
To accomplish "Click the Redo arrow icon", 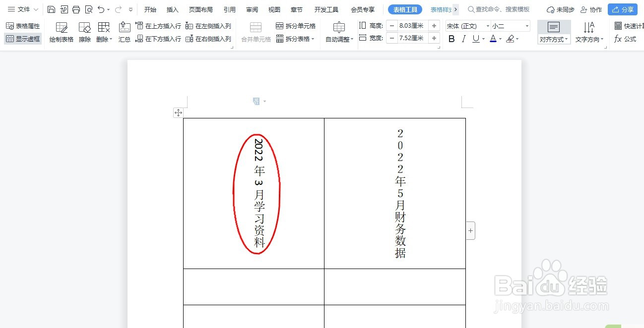I will point(118,9).
